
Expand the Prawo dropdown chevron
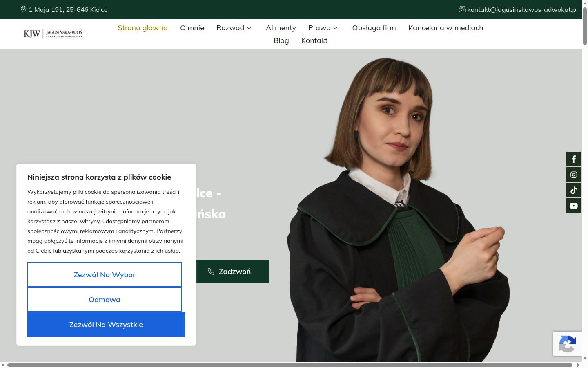click(335, 28)
